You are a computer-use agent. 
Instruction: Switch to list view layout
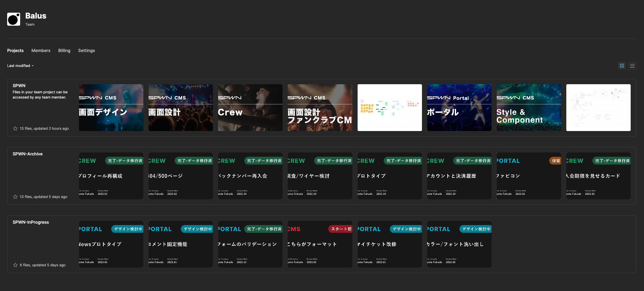click(632, 66)
